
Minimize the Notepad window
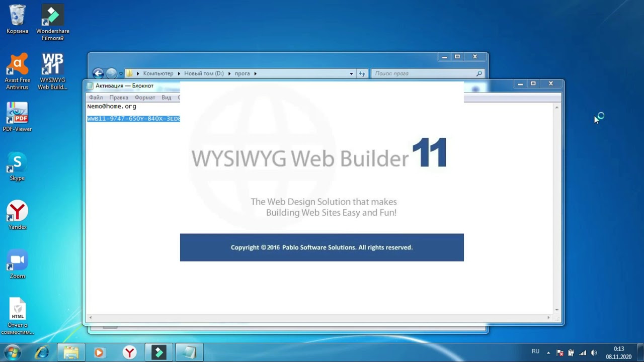pyautogui.click(x=520, y=84)
